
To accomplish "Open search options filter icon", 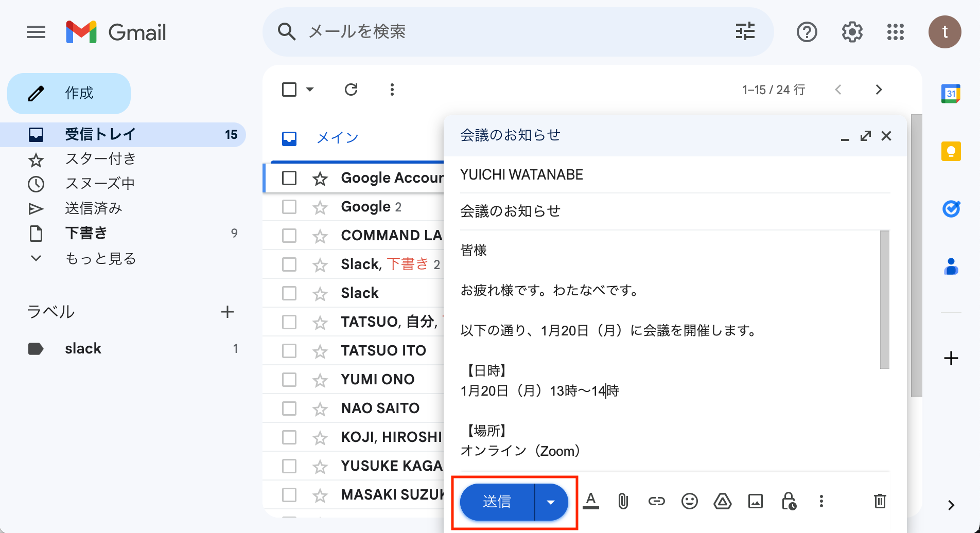I will 745,31.
